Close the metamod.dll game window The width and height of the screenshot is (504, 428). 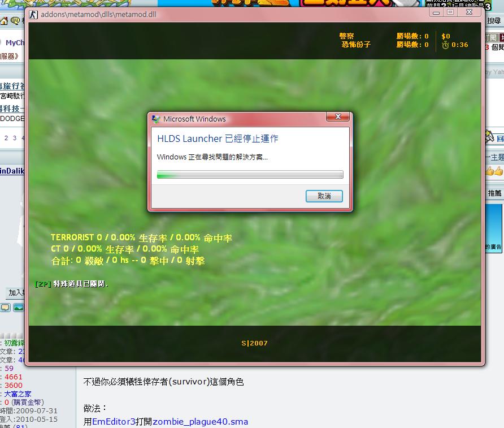(470, 12)
